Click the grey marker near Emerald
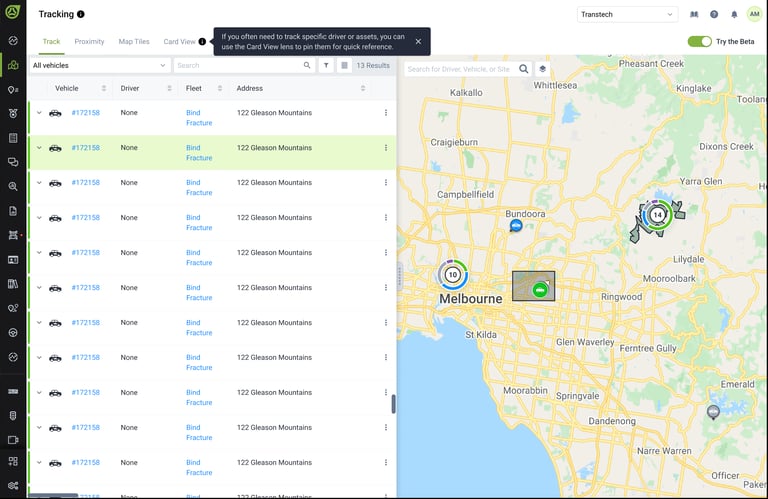The width and height of the screenshot is (768, 499). tap(713, 412)
